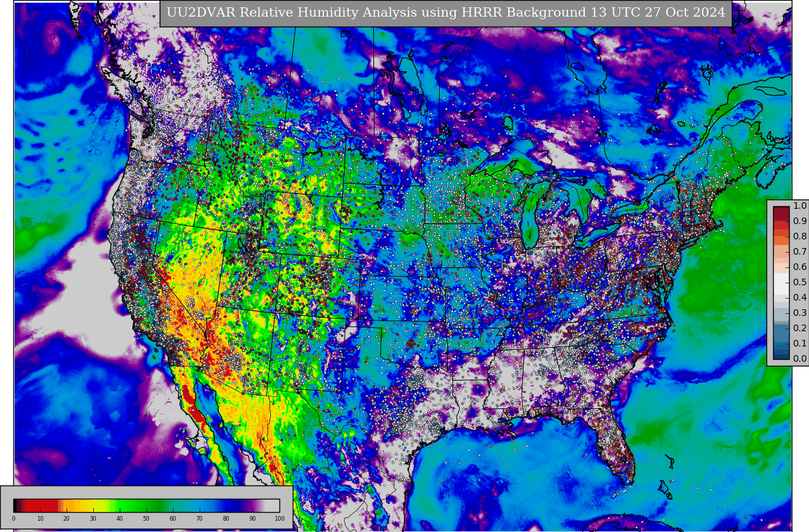Screen dimensions: 809x532
Task: Select the "0.8" label on right legend
Action: click(x=800, y=236)
